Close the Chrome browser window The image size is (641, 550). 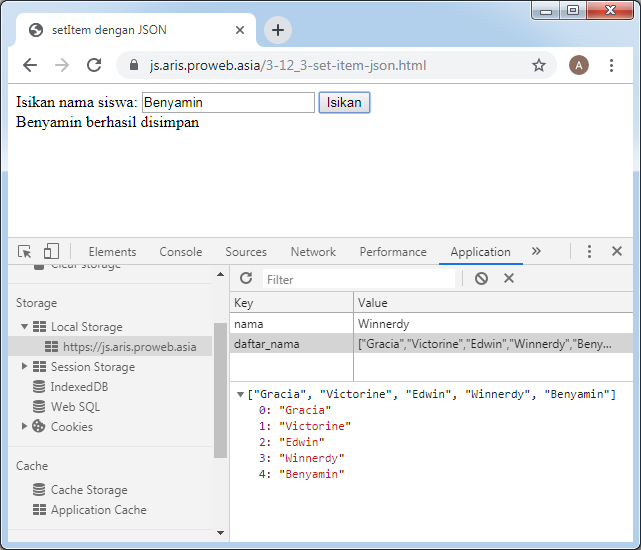(610, 10)
